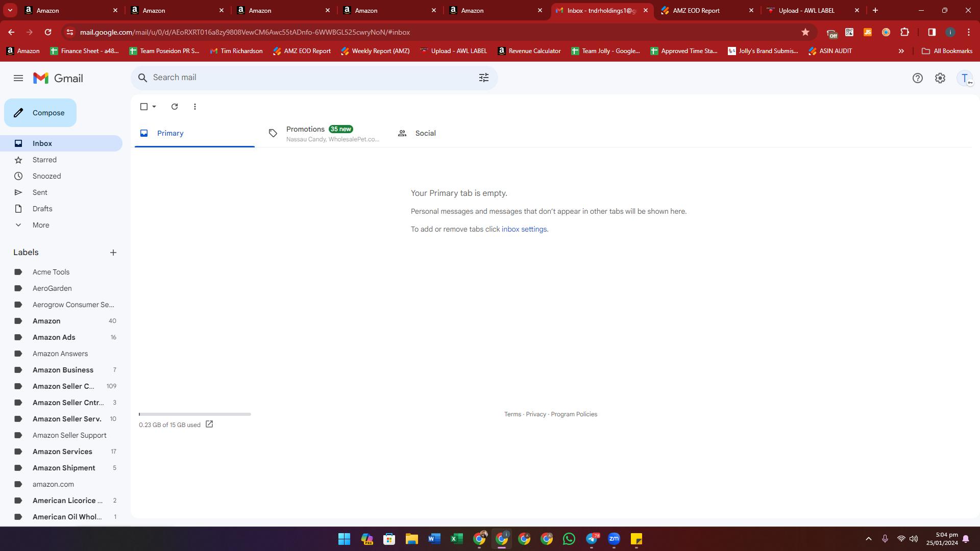Click the inbox settings link
980x551 pixels.
[524, 229]
